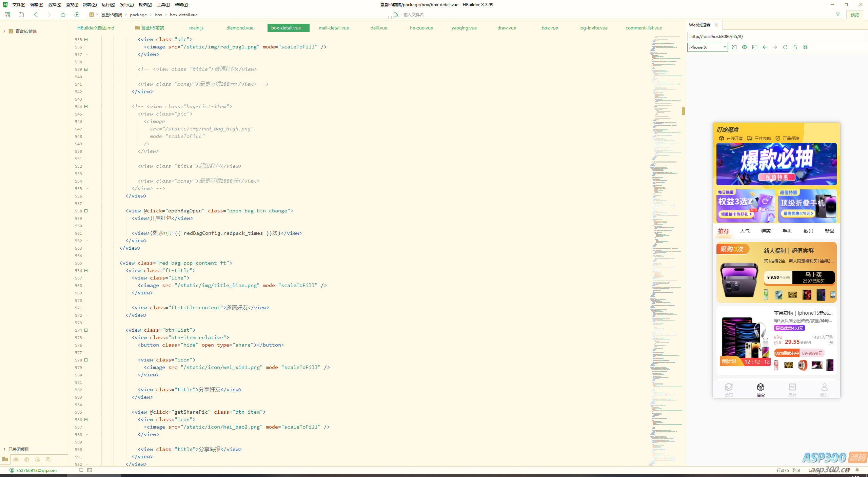Open terminal icon in status bar

90,470
